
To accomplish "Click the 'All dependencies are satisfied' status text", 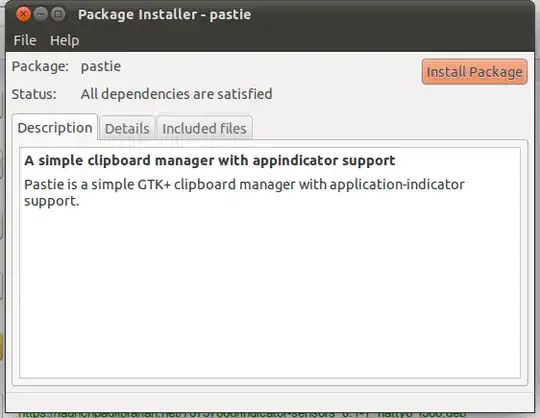I will 176,94.
